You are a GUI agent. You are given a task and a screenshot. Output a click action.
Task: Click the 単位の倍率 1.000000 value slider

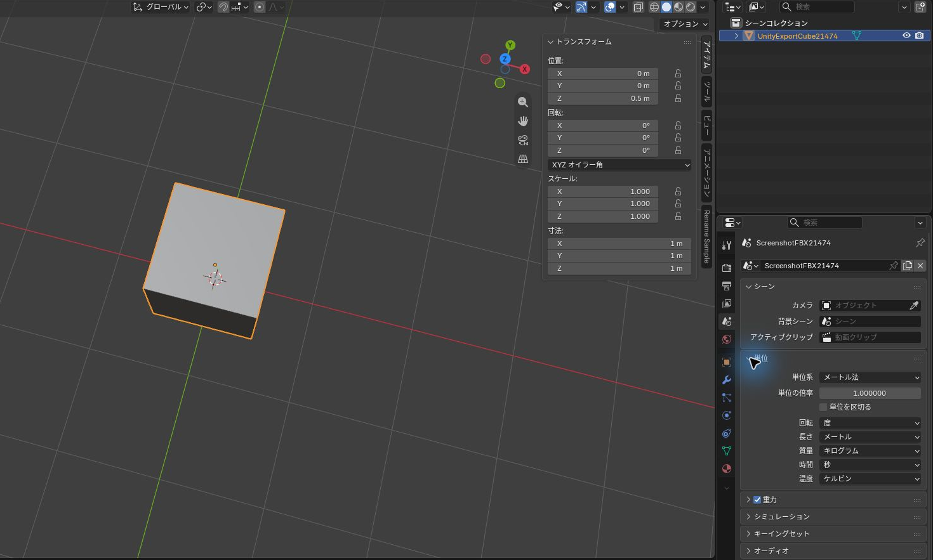pos(870,393)
